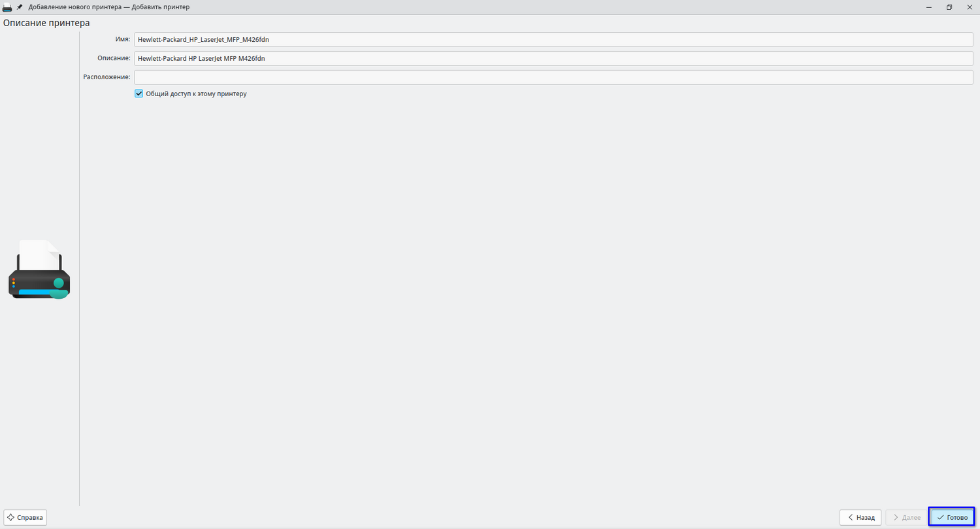Minimize the Add Printer window

(x=928, y=7)
